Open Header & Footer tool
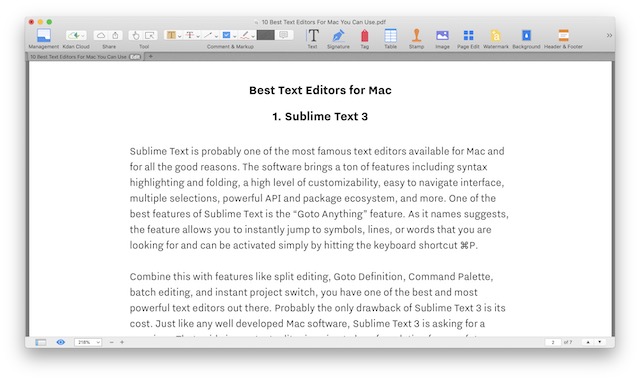The image size is (640, 381). (563, 36)
